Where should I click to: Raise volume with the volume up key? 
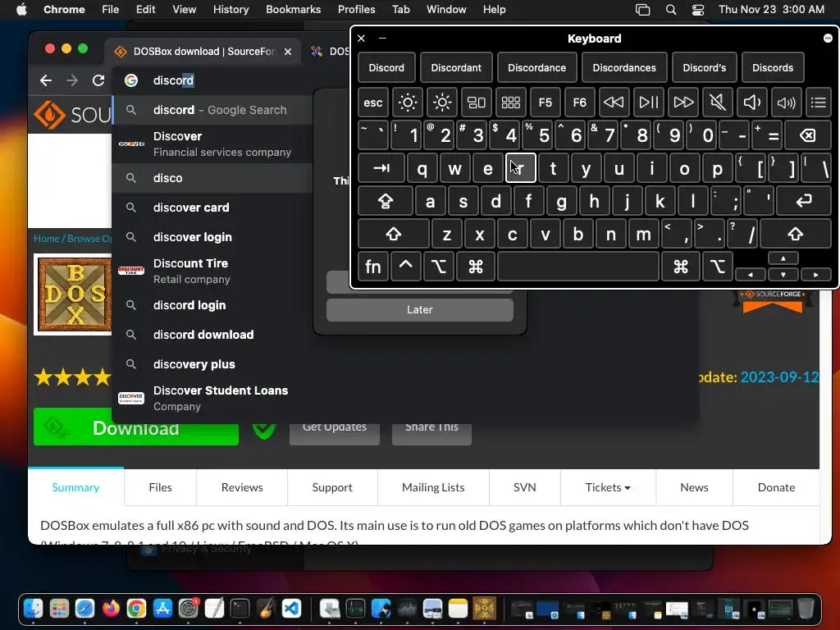[786, 103]
